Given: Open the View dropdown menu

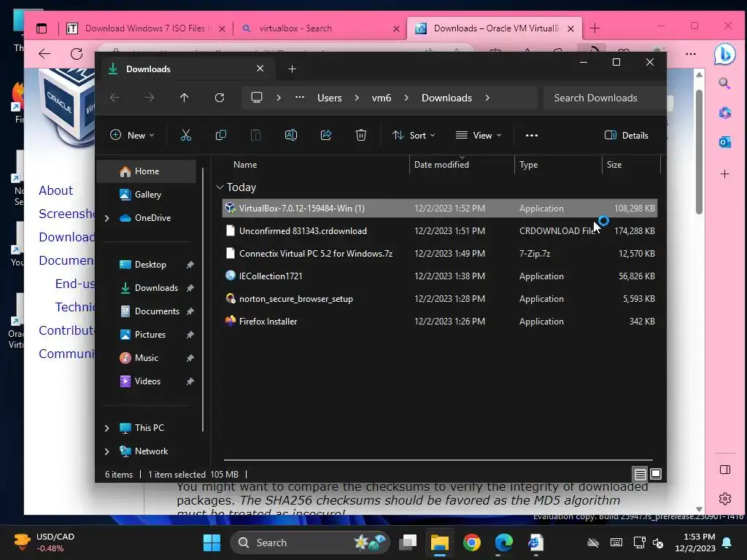Looking at the screenshot, I should coord(479,135).
